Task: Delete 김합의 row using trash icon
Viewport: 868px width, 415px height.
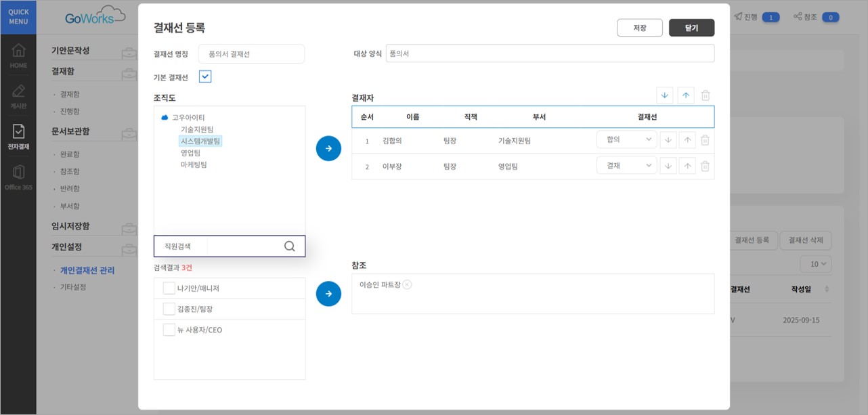Action: coord(705,140)
